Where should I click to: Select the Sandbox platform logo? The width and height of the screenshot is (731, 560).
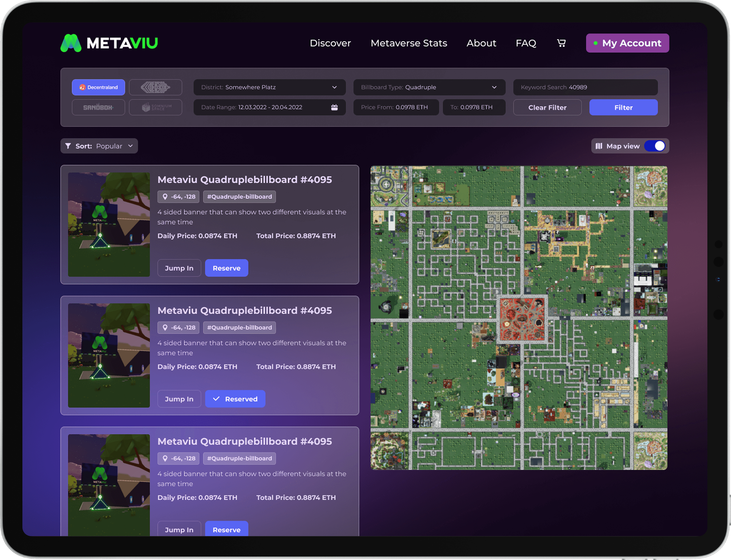click(98, 107)
